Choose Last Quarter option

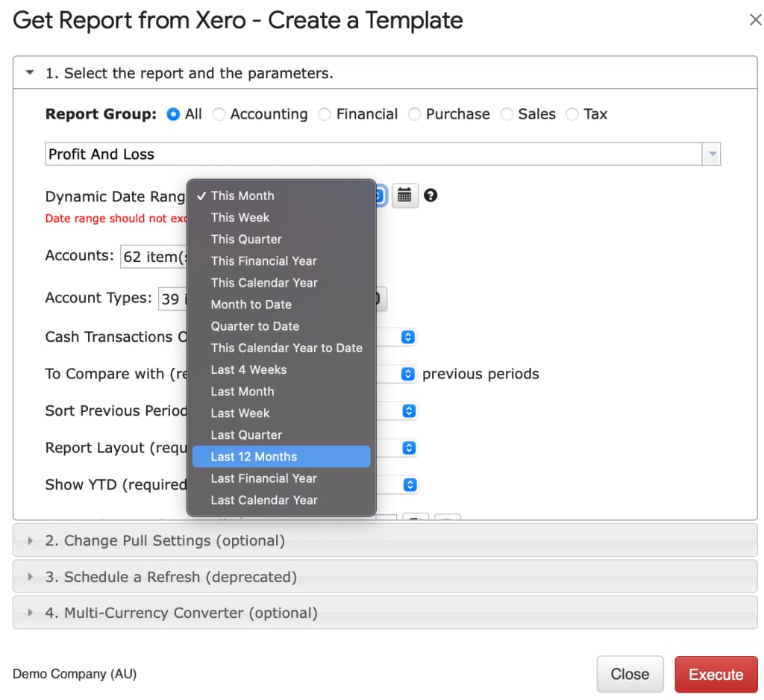point(281,435)
